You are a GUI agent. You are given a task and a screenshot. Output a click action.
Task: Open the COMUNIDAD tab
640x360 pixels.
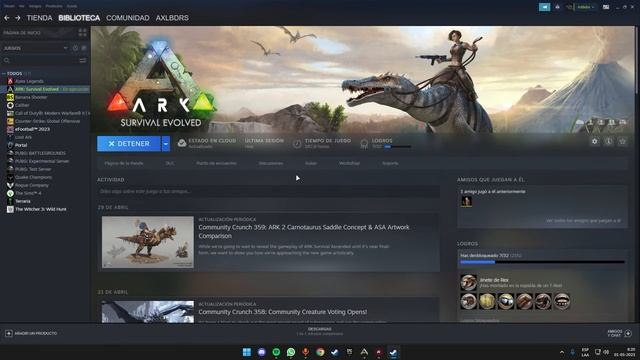coord(128,18)
